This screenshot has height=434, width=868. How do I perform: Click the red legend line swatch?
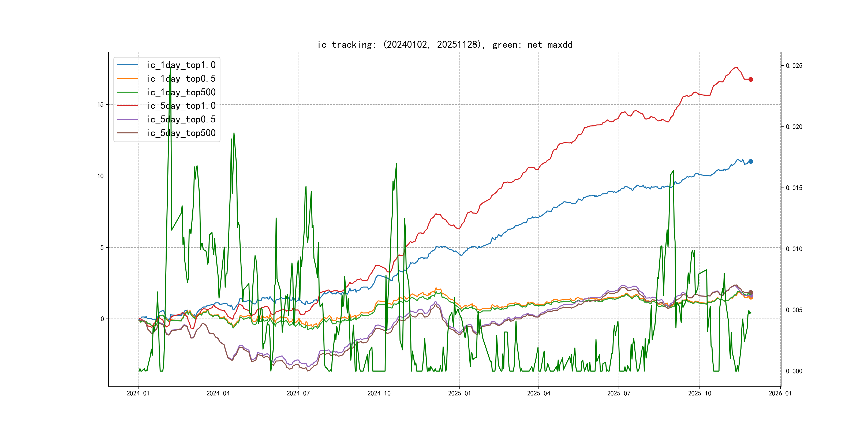[128, 106]
